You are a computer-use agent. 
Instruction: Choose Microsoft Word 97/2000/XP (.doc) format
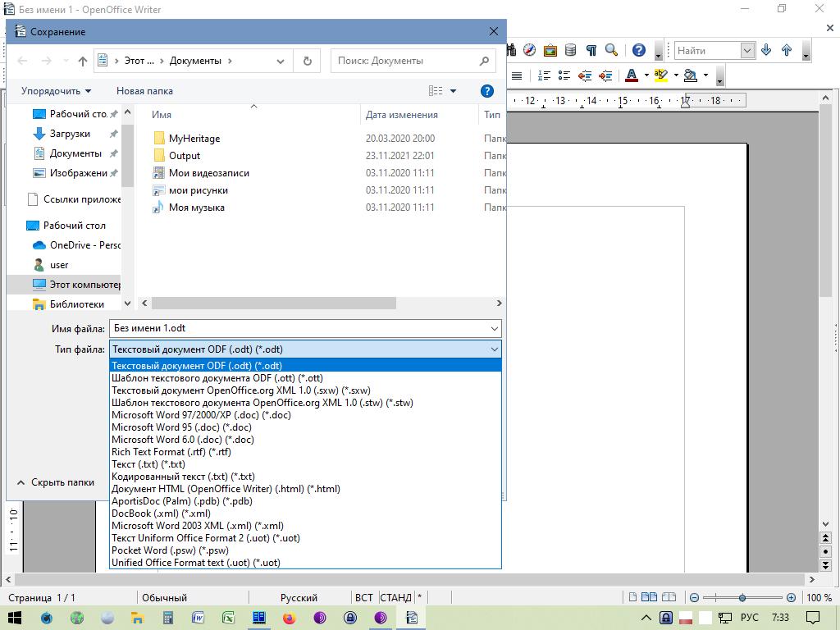coord(305,415)
